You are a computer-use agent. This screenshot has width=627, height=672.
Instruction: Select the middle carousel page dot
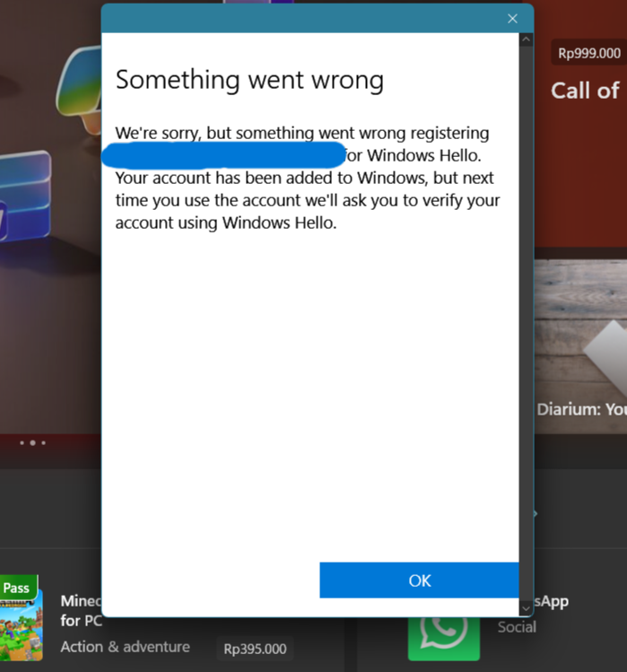tap(32, 442)
